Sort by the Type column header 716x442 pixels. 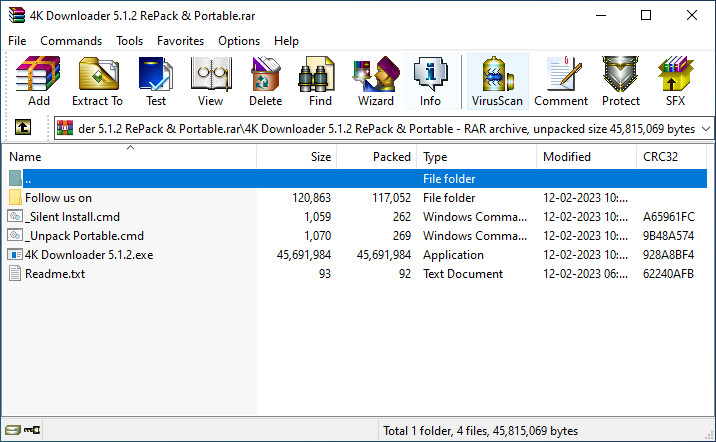click(477, 157)
